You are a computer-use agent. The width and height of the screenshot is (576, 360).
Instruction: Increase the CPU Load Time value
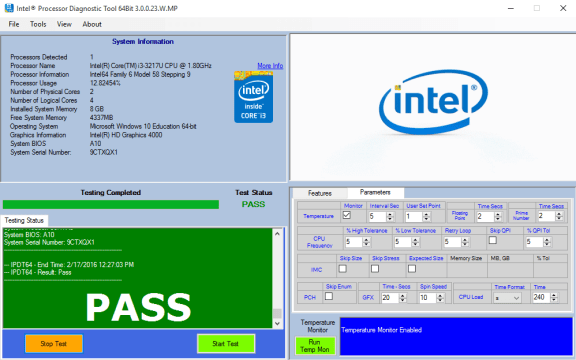tap(554, 295)
